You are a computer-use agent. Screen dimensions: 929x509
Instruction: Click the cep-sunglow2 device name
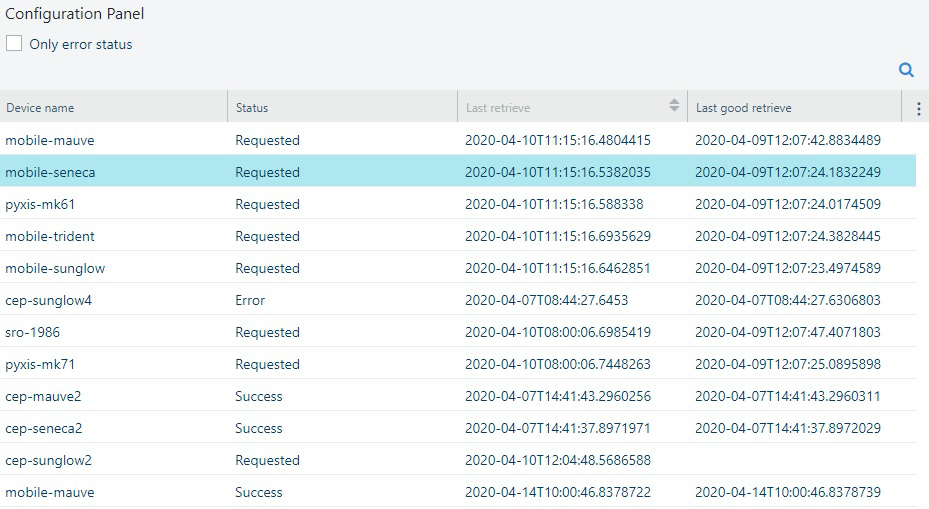click(x=48, y=460)
